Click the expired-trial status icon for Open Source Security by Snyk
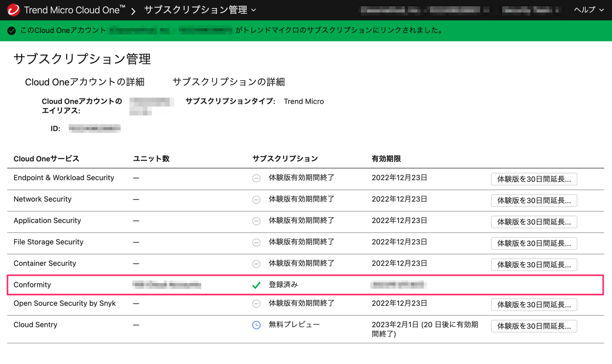Viewport: 612px width, 364px height. (256, 304)
